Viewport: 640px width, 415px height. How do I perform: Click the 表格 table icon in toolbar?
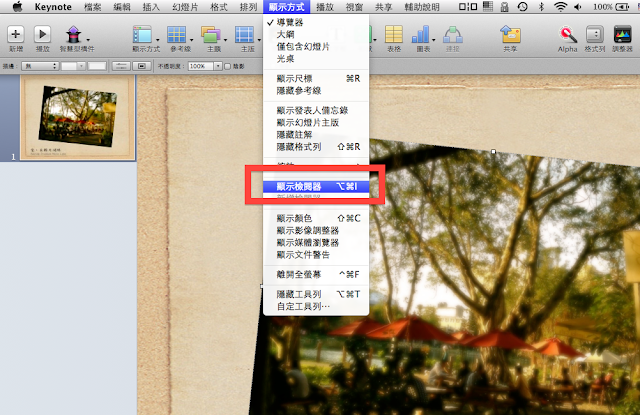point(394,34)
